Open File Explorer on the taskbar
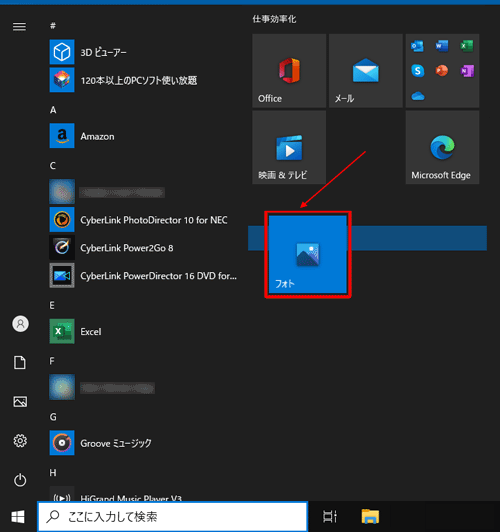The image size is (500, 532). pos(370,516)
